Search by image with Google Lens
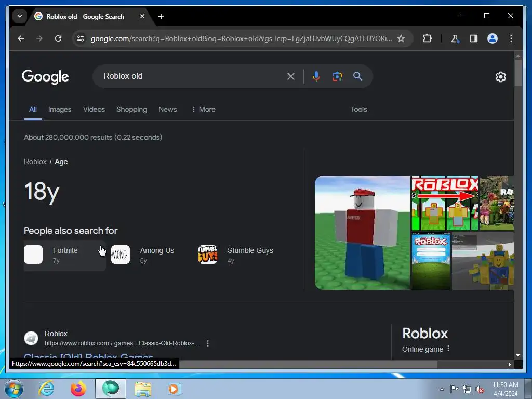Viewport: 532px width, 399px height. click(x=337, y=76)
